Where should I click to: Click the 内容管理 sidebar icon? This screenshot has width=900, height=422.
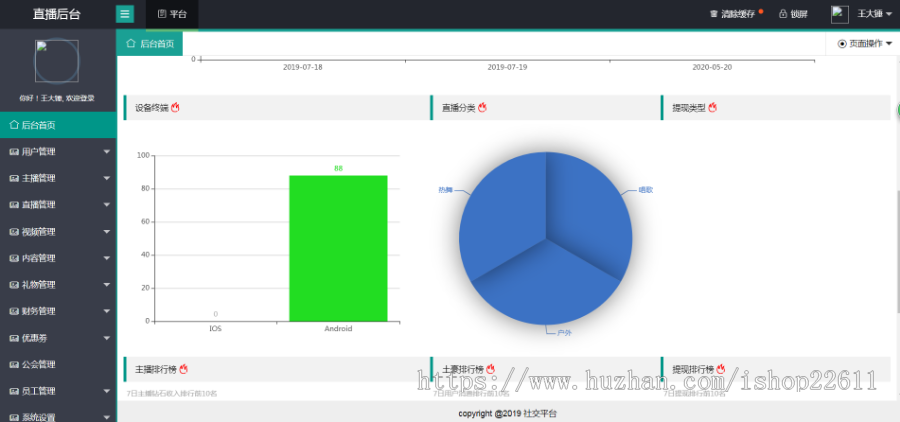pos(14,258)
